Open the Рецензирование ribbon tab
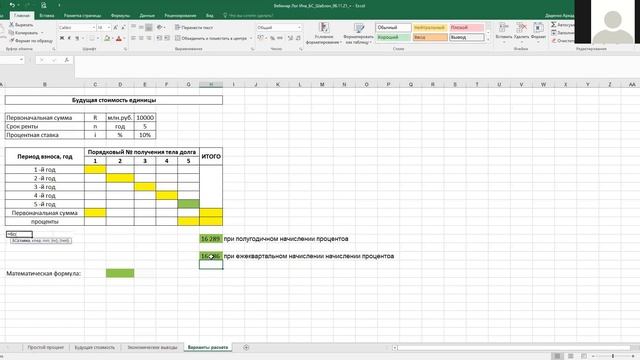640x360 pixels. (x=180, y=16)
